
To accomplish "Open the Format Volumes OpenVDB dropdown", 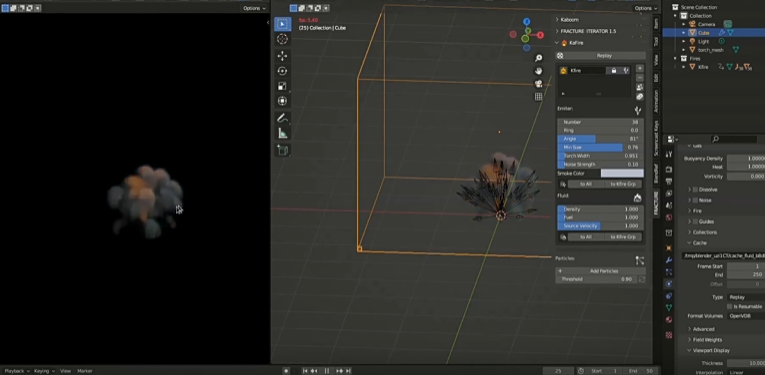I will 746,316.
